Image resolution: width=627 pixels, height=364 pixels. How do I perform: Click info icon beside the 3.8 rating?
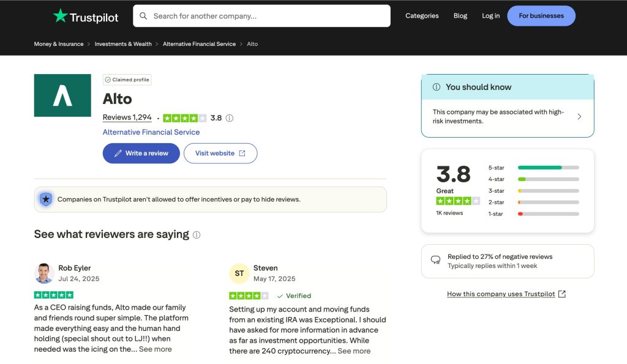coord(230,118)
